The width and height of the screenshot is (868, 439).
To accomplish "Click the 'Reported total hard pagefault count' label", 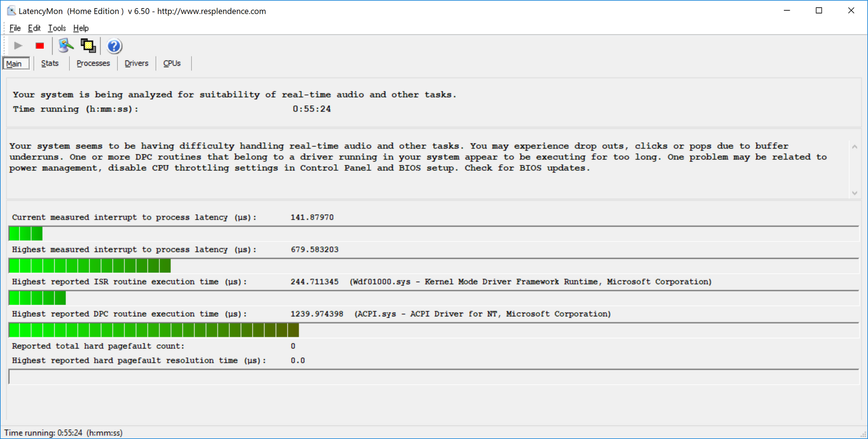I will (x=98, y=346).
